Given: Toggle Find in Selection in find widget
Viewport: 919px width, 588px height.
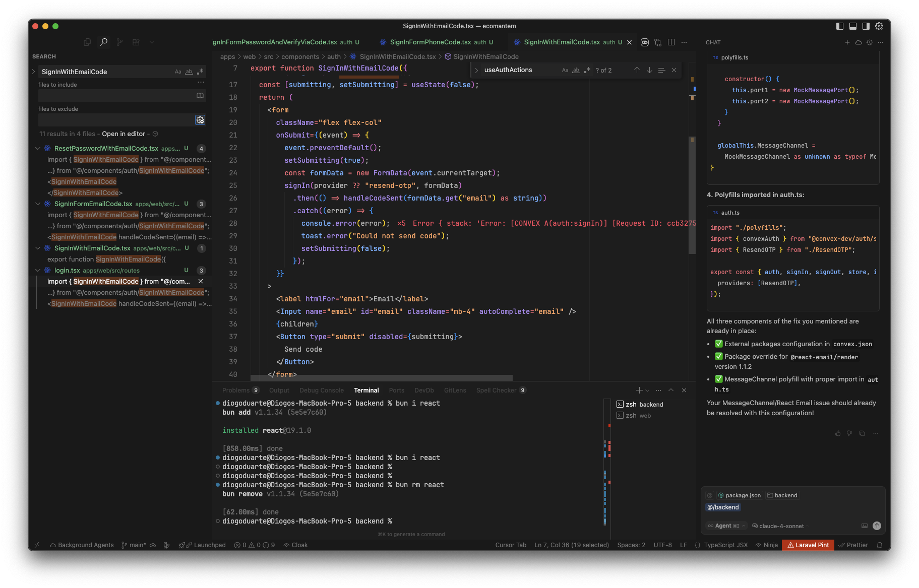Looking at the screenshot, I should pyautogui.click(x=661, y=70).
